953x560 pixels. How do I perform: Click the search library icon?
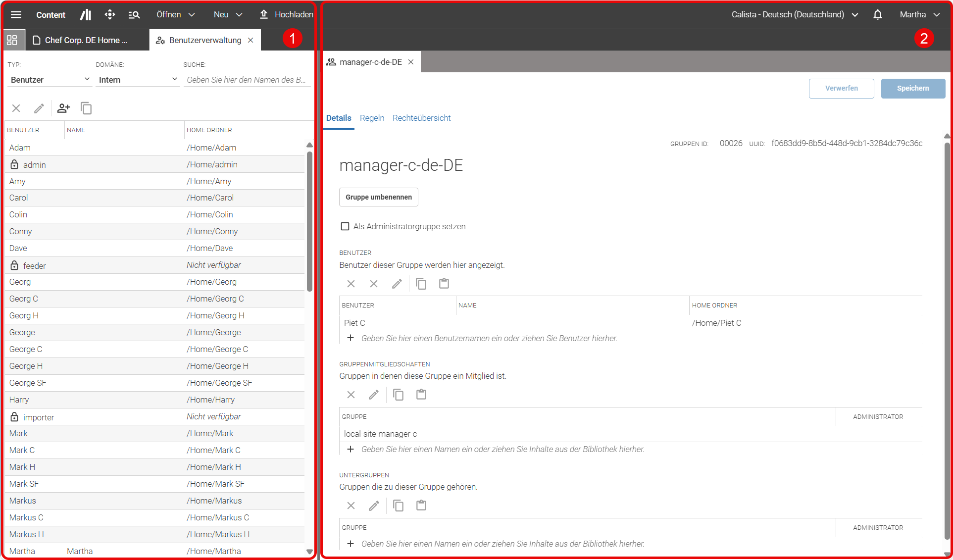coord(134,15)
